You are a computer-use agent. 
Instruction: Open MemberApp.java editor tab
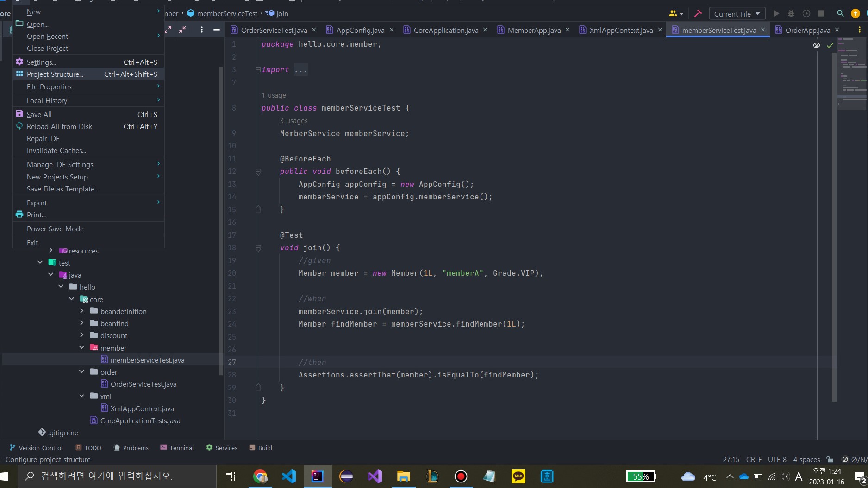click(534, 30)
